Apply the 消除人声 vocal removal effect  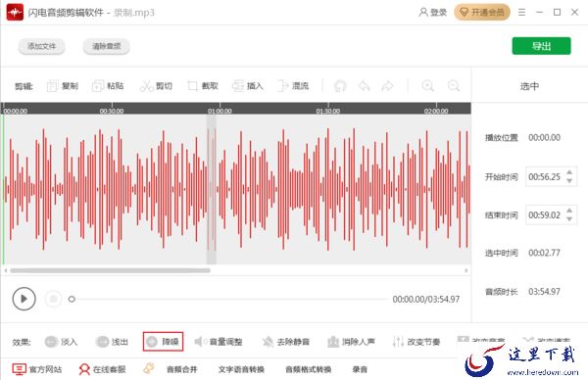click(x=351, y=342)
